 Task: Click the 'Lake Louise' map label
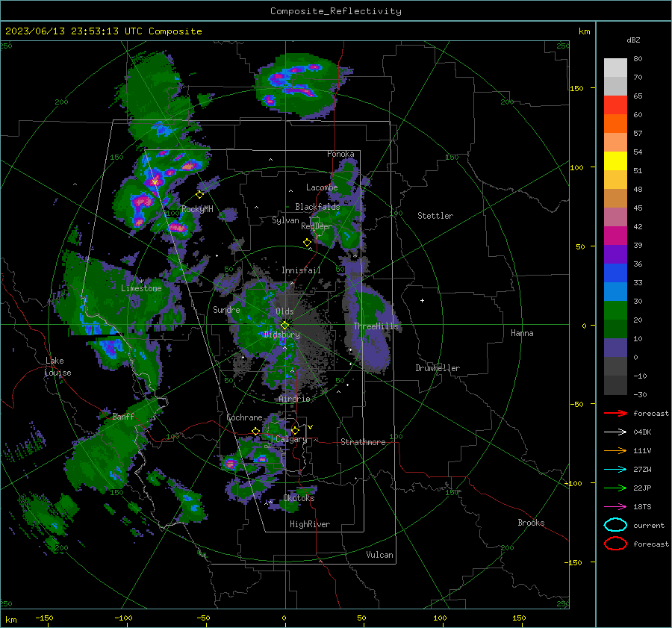coord(57,367)
